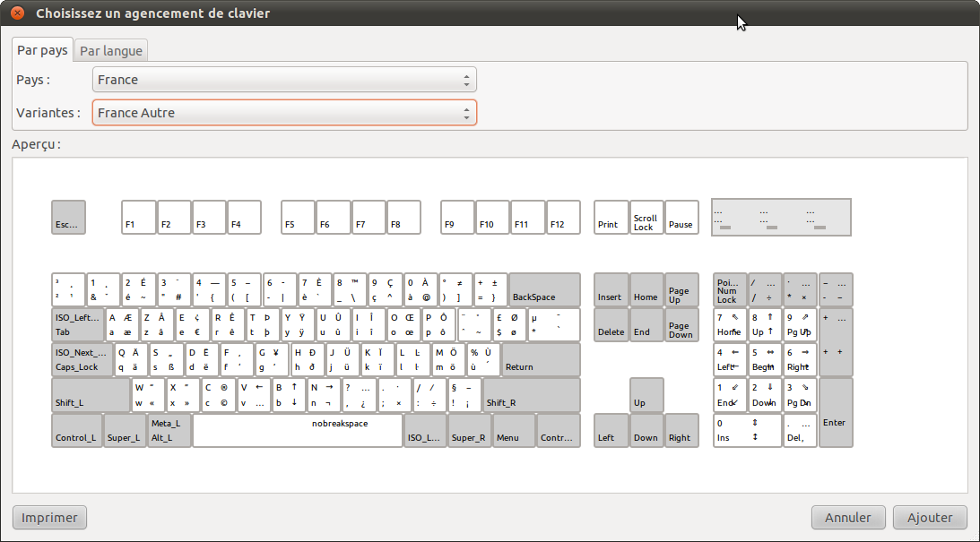
Task: Switch to the Par langue tab
Action: coord(110,51)
